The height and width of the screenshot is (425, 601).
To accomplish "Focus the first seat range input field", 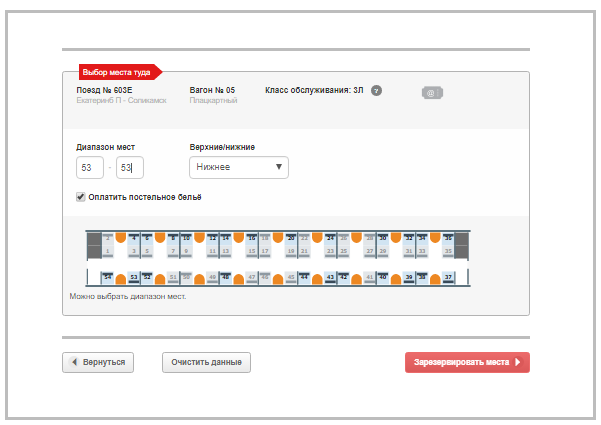I will point(91,167).
